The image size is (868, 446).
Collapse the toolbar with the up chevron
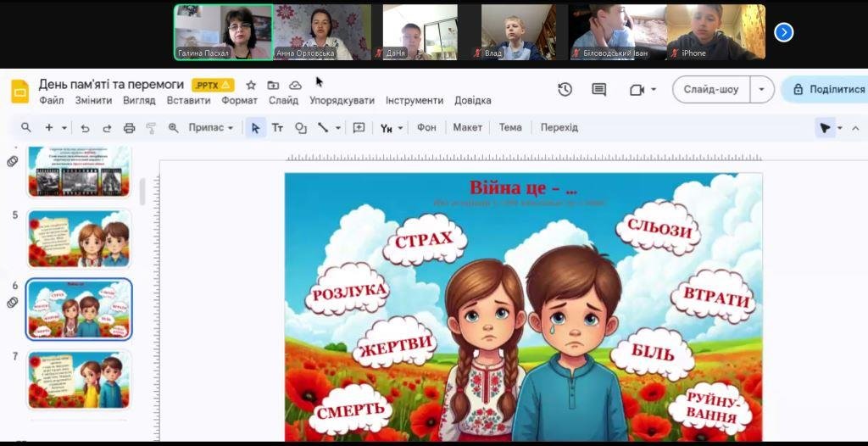coord(855,128)
